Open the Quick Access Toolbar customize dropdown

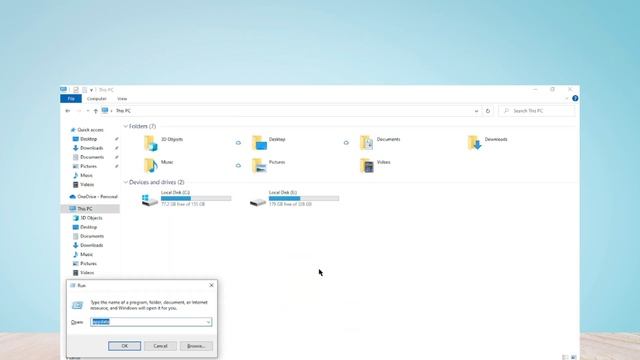pyautogui.click(x=91, y=90)
